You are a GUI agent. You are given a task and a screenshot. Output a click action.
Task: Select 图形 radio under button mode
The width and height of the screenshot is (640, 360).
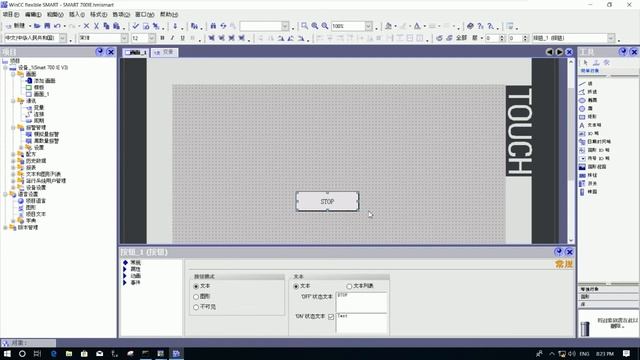click(x=196, y=296)
